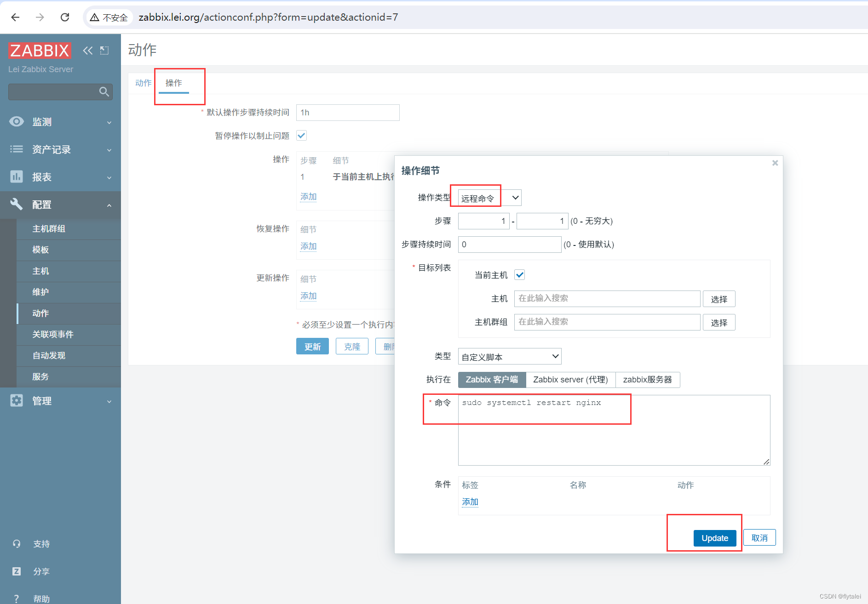Click the browser forward arrow
Image resolution: width=868 pixels, height=604 pixels.
[40, 17]
